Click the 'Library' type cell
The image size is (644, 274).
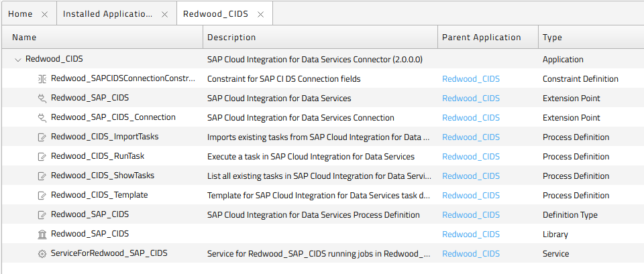(x=555, y=234)
